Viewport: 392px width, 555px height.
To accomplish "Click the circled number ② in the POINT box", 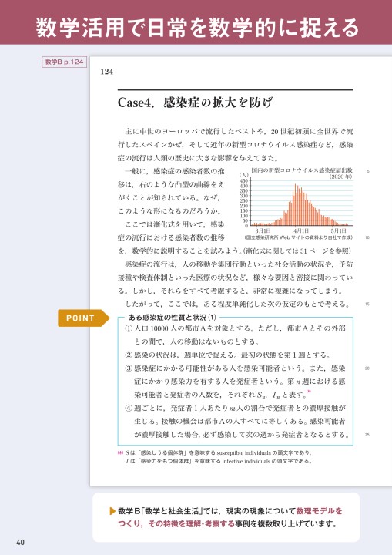I will pos(129,355).
